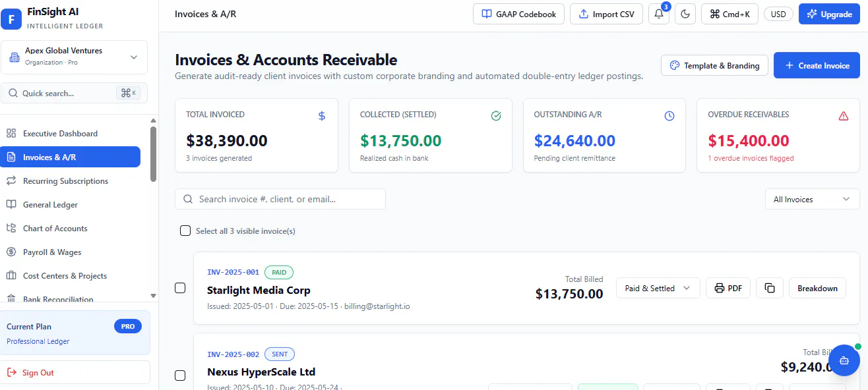The image size is (868, 390).
Task: Open Template & Branding settings
Action: click(714, 65)
